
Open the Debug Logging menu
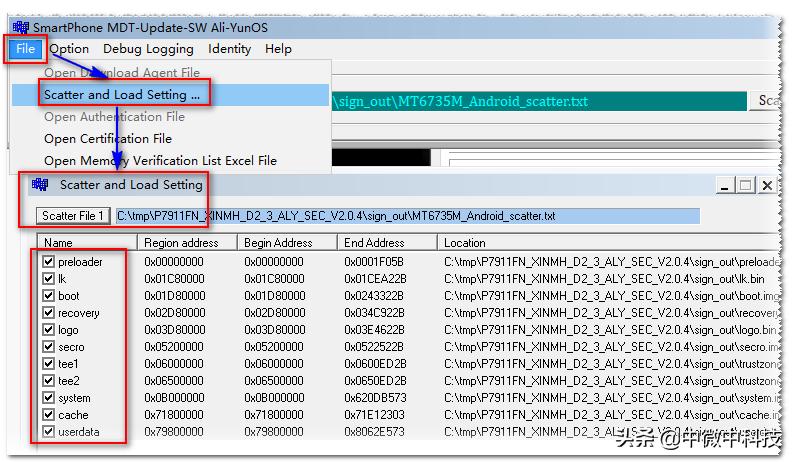(x=148, y=48)
